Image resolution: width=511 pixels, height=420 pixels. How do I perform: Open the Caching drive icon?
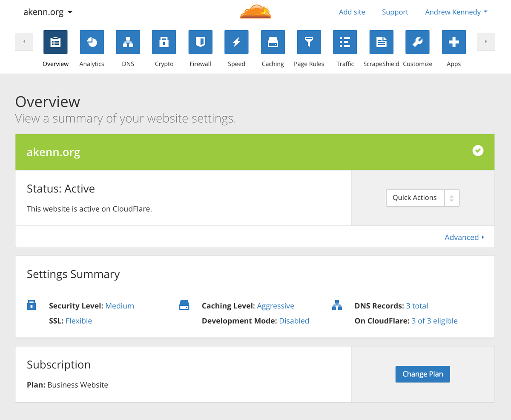point(273,42)
